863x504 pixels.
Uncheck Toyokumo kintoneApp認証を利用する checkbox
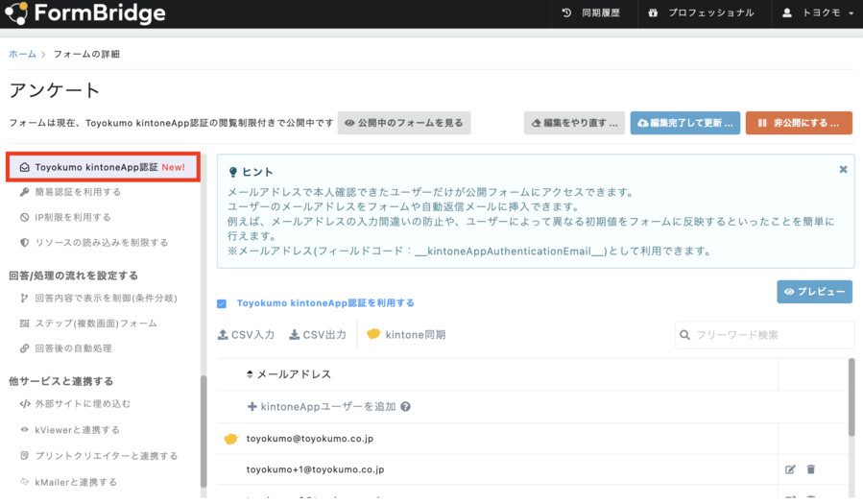[x=222, y=303]
